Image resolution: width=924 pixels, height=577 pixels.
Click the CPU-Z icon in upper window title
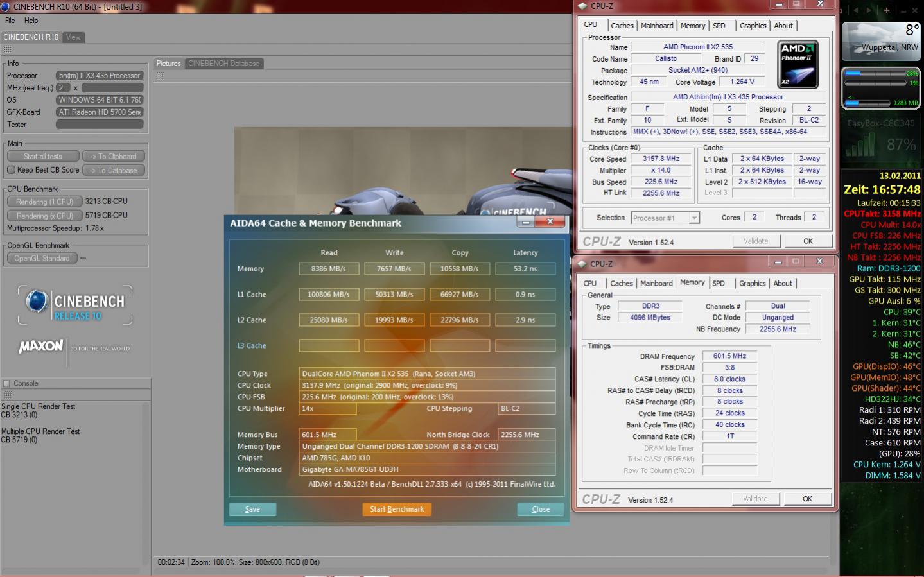click(x=583, y=6)
